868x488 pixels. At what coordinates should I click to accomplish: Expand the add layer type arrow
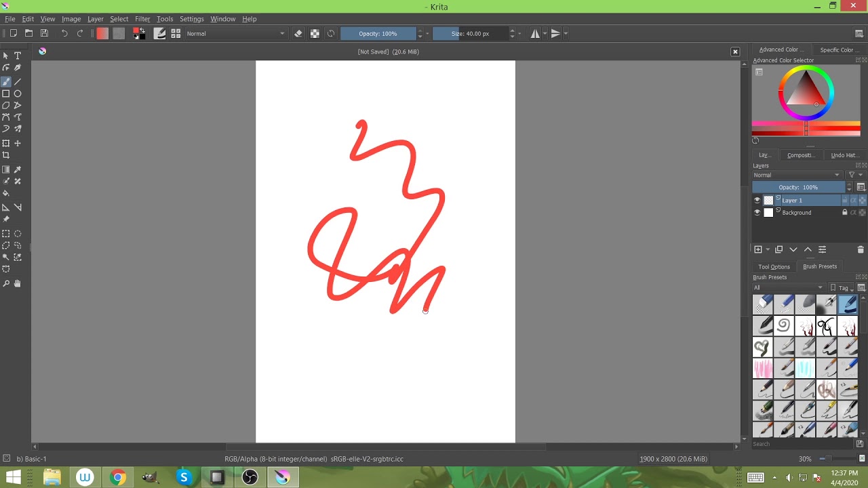tap(768, 249)
